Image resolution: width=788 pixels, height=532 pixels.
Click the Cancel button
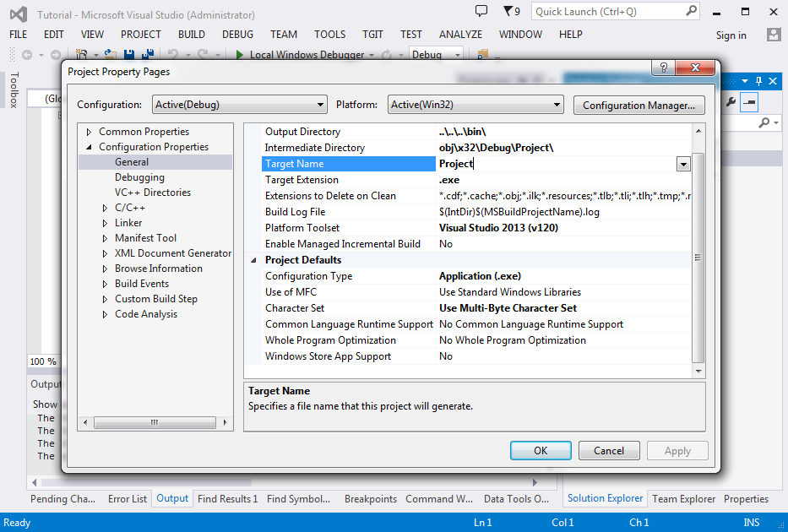point(609,451)
